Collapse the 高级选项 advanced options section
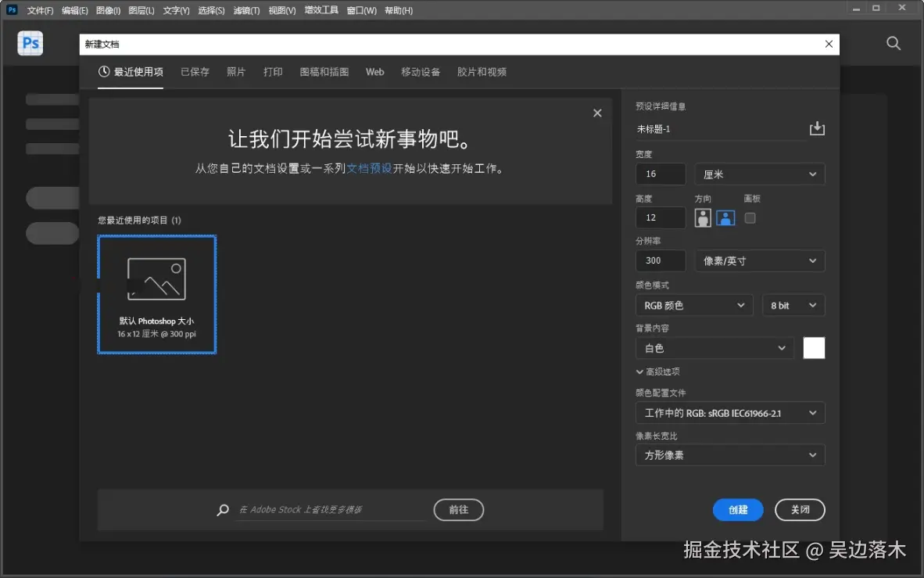The image size is (924, 578). [x=657, y=372]
